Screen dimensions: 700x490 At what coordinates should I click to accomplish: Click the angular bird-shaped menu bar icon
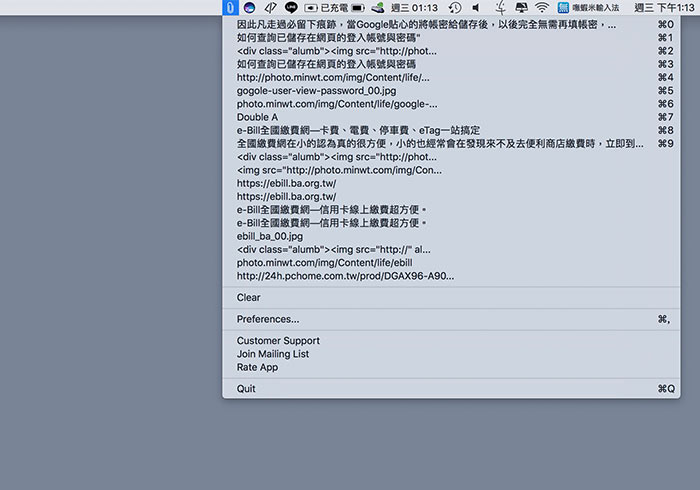271,8
